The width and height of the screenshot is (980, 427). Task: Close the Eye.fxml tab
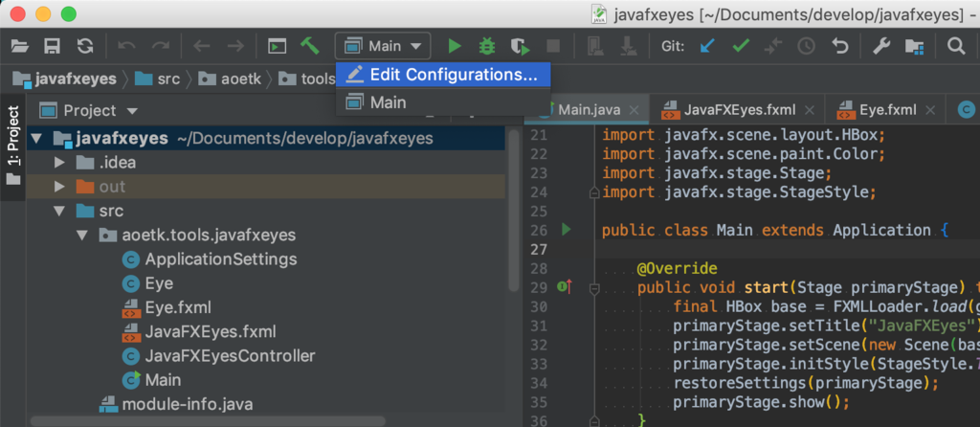tap(930, 111)
